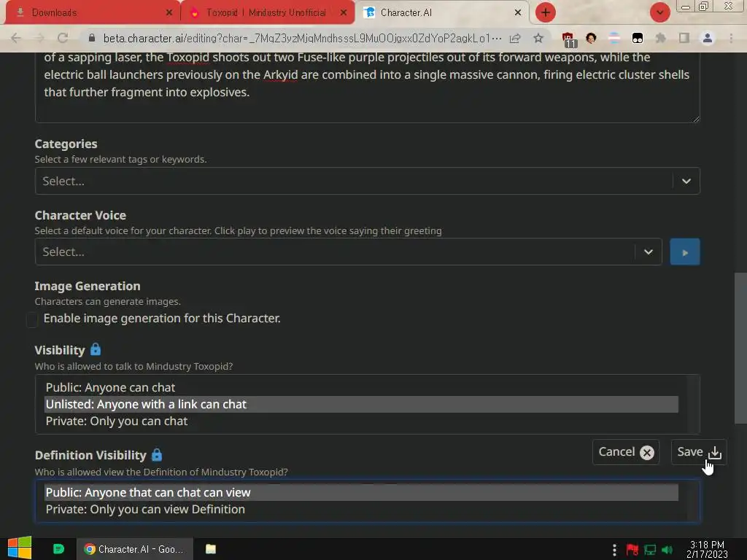Choose Private: Only you can chat
The image size is (747, 560).
(x=362, y=421)
